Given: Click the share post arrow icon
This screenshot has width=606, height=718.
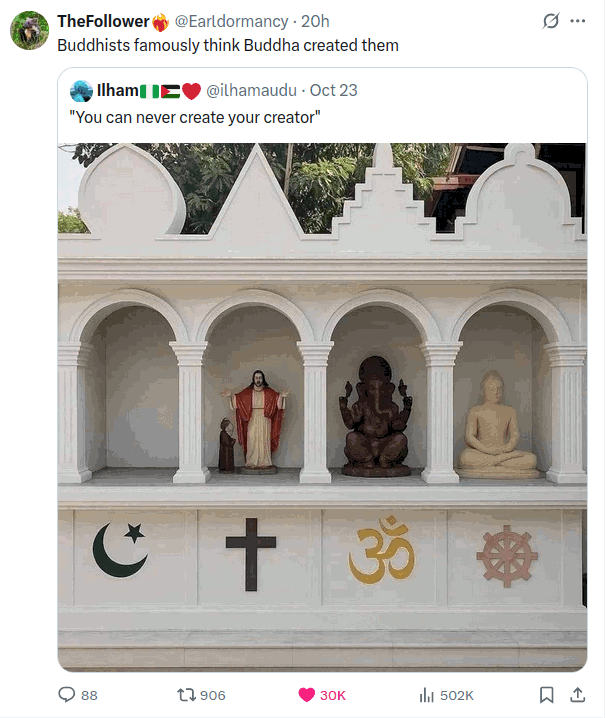Looking at the screenshot, I should coord(578,694).
